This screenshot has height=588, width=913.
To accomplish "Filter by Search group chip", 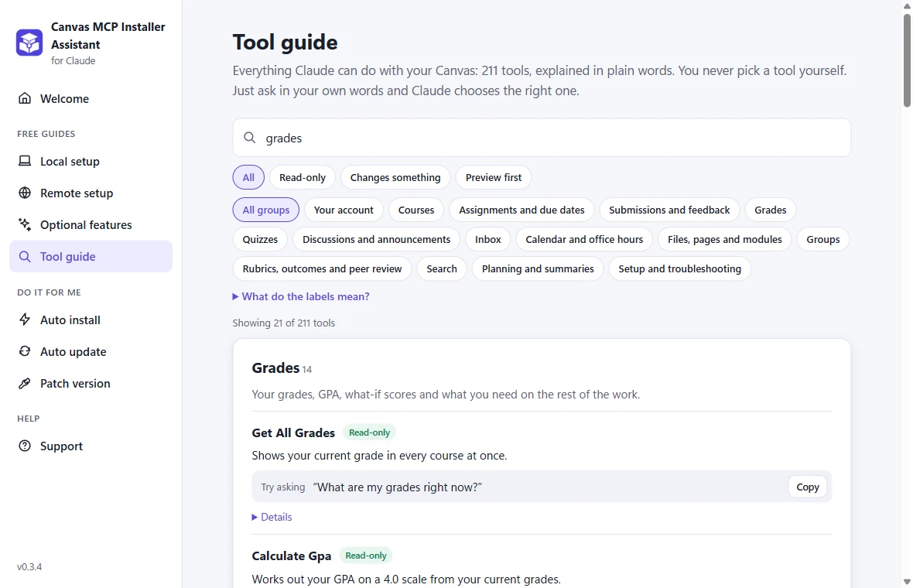I will click(441, 269).
